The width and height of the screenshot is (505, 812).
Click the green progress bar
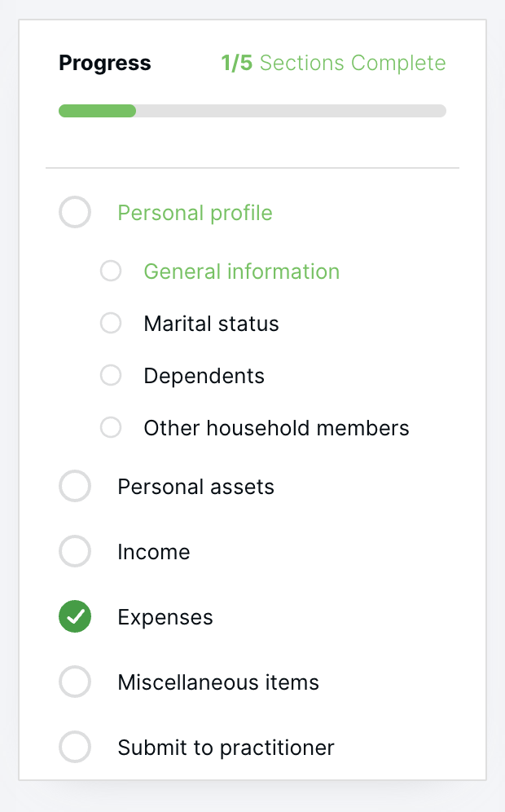pyautogui.click(x=97, y=111)
